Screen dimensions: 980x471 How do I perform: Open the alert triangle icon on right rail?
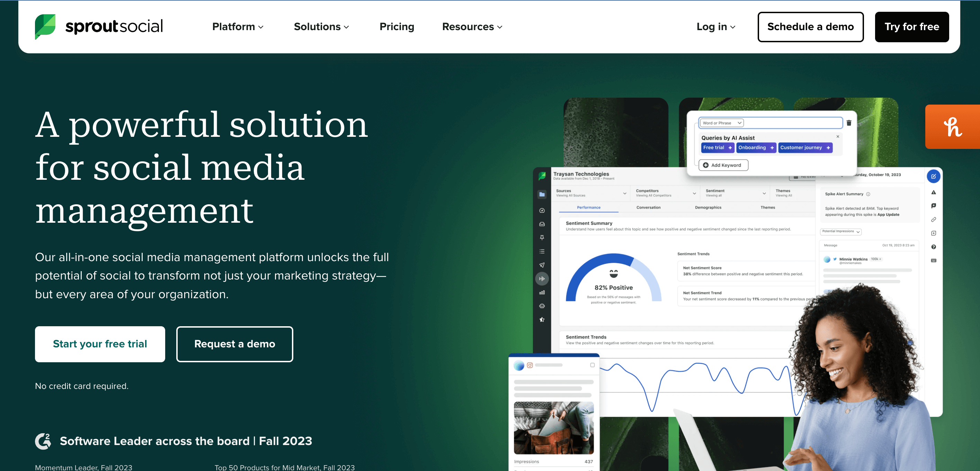tap(933, 193)
